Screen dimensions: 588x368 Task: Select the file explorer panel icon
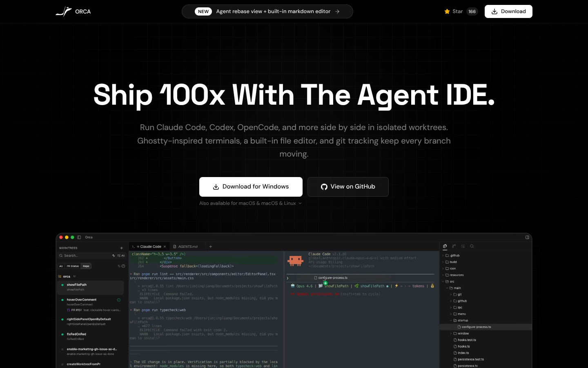click(445, 246)
